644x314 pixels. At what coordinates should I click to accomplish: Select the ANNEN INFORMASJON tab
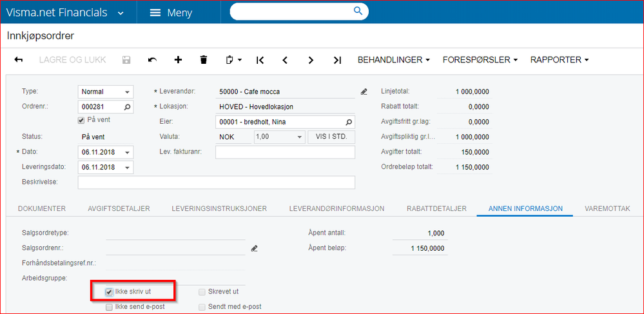(x=525, y=209)
